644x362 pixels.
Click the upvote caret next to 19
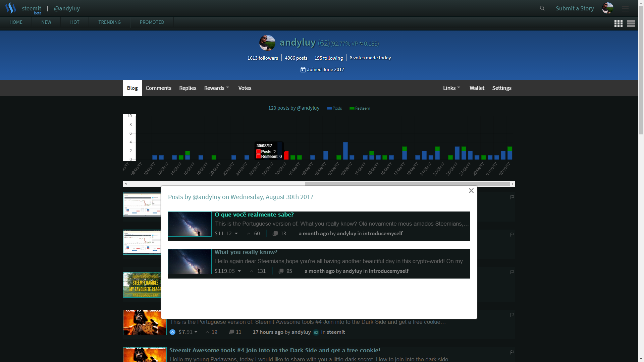click(207, 332)
